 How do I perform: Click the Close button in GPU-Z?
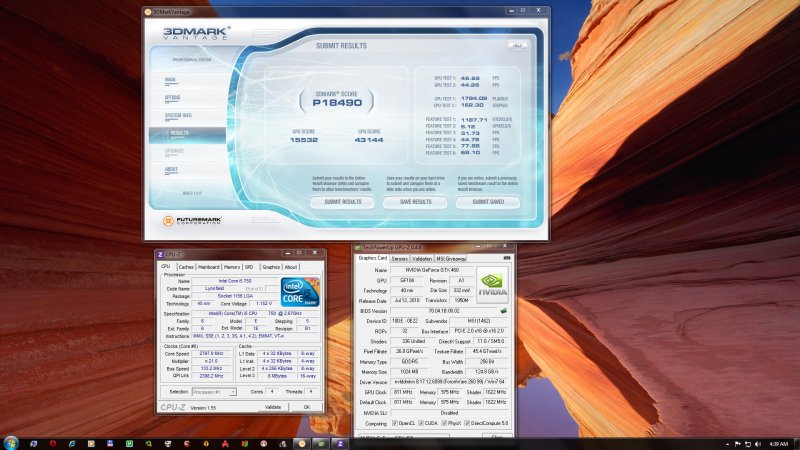[496, 437]
